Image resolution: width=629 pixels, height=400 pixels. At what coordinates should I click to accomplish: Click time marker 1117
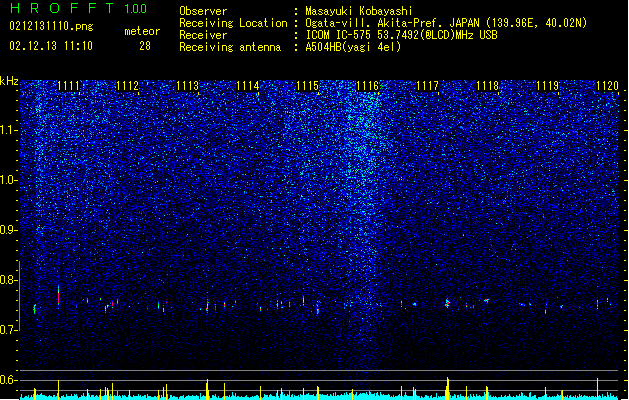click(x=428, y=86)
